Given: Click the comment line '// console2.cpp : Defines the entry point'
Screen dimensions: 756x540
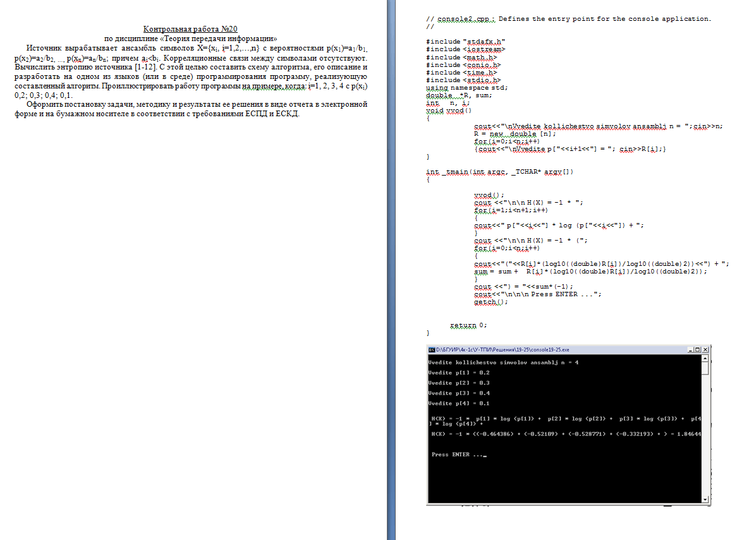Looking at the screenshot, I should click(568, 19).
